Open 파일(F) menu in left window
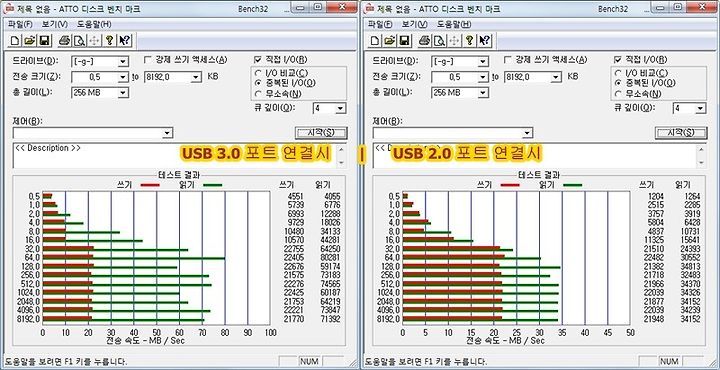This screenshot has width=720, height=370. coord(20,24)
